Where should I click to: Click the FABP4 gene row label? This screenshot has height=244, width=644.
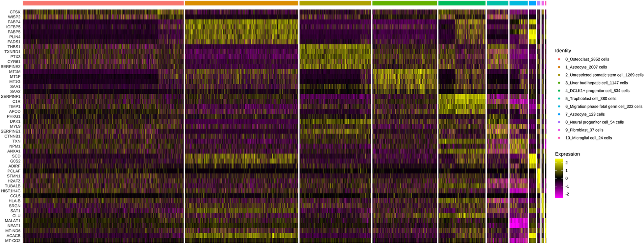click(x=14, y=22)
